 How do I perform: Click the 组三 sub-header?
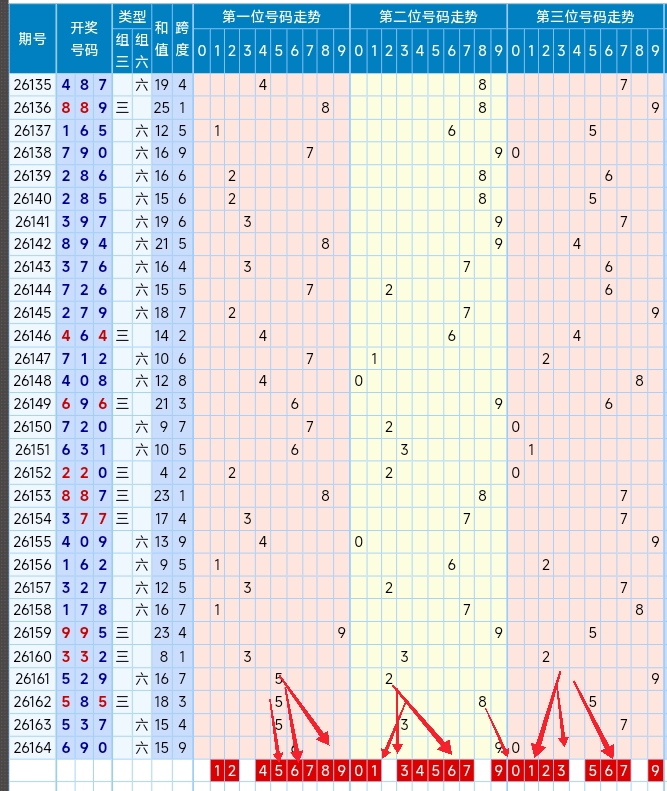[x=122, y=50]
